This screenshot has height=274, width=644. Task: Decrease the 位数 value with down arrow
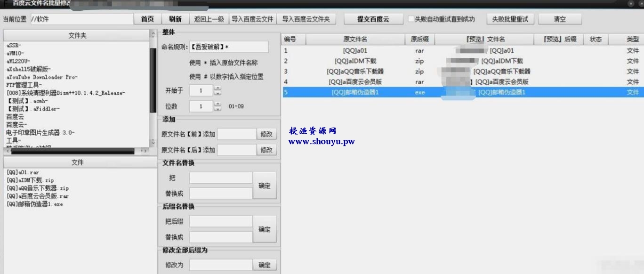click(x=217, y=109)
